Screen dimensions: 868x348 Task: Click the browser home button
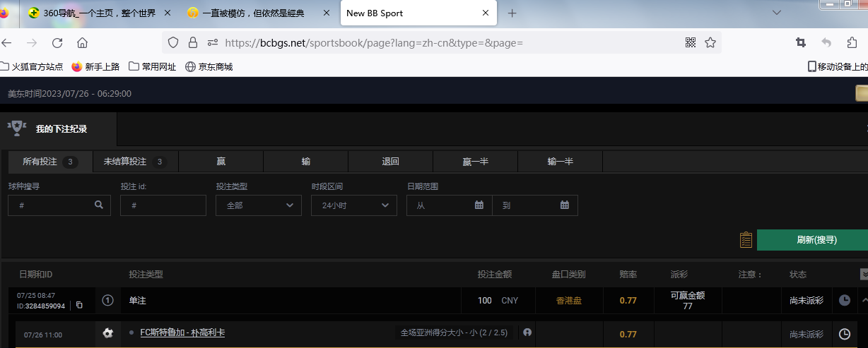click(x=83, y=42)
